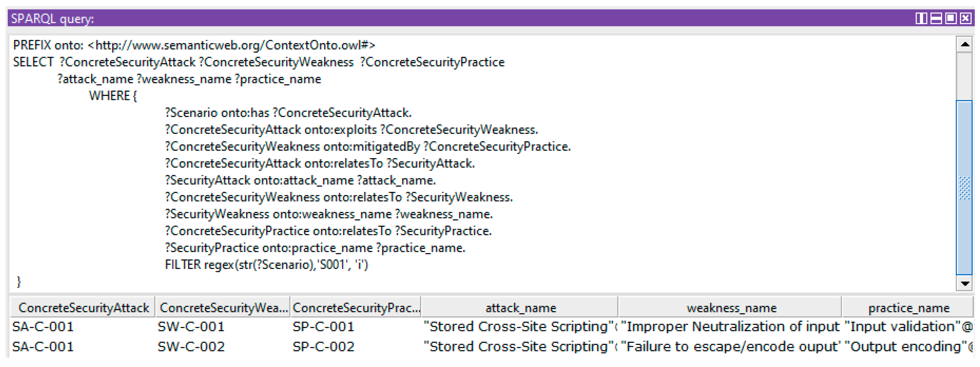The height and width of the screenshot is (367, 980).
Task: Click the split horizontally view icon
Action: [x=936, y=18]
